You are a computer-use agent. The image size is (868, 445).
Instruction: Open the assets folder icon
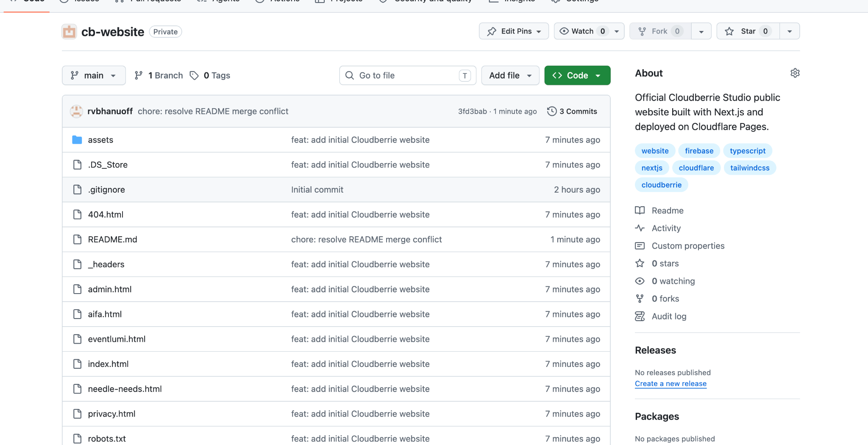click(77, 140)
